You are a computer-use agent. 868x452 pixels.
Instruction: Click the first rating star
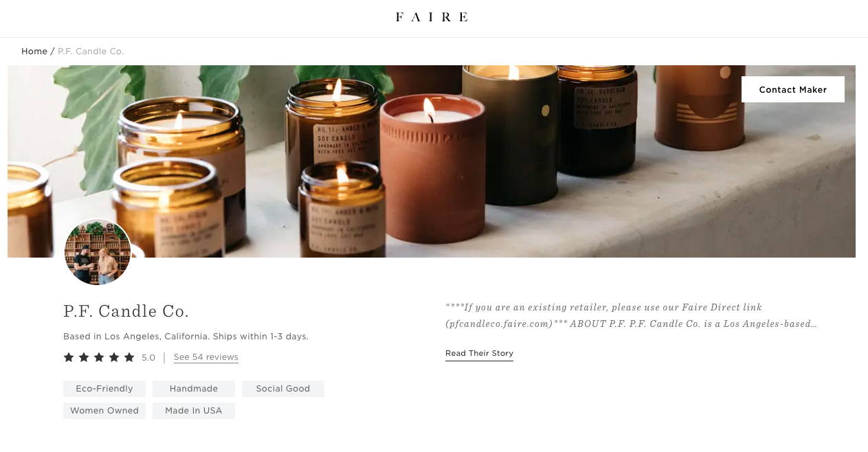pyautogui.click(x=69, y=357)
